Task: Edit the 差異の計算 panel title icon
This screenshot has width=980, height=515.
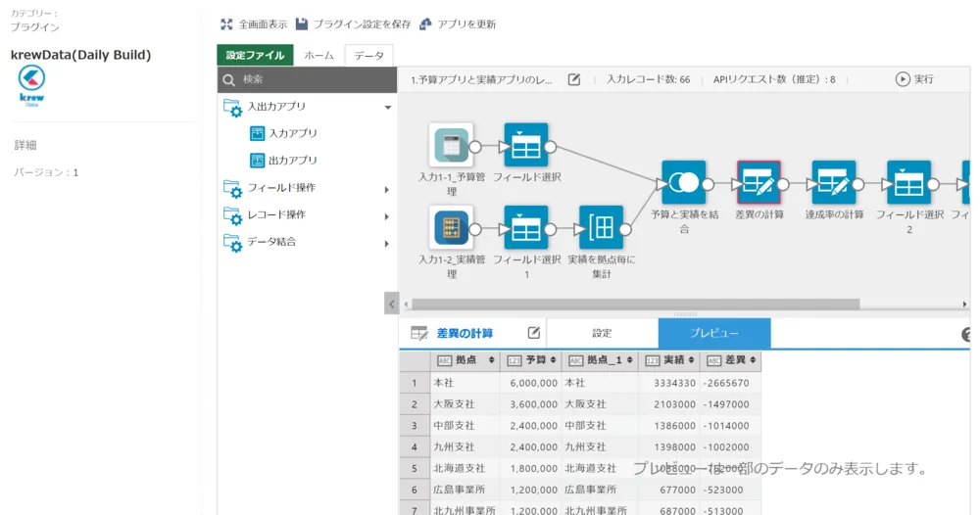Action: (x=534, y=333)
